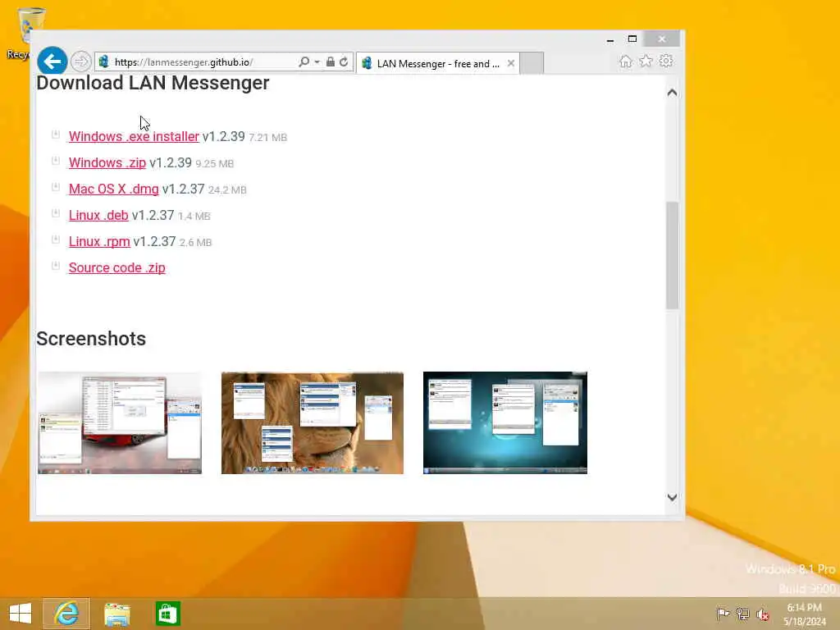The image size is (840, 630).
Task: Minimize the Internet Explorer window
Action: (x=610, y=39)
